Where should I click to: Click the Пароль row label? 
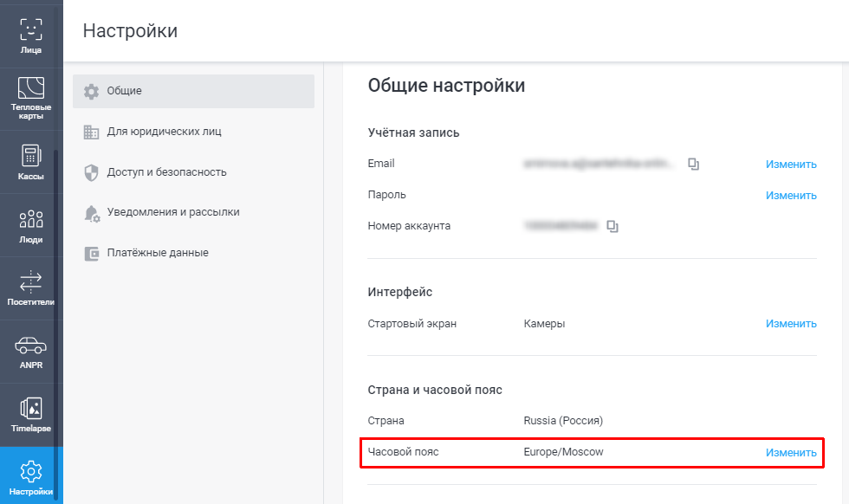(x=386, y=195)
